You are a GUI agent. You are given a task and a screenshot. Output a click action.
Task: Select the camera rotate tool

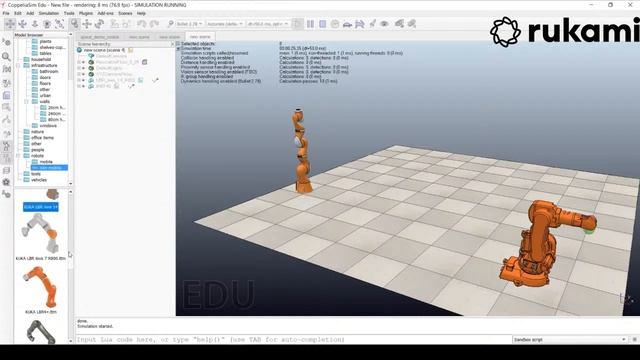[22, 24]
